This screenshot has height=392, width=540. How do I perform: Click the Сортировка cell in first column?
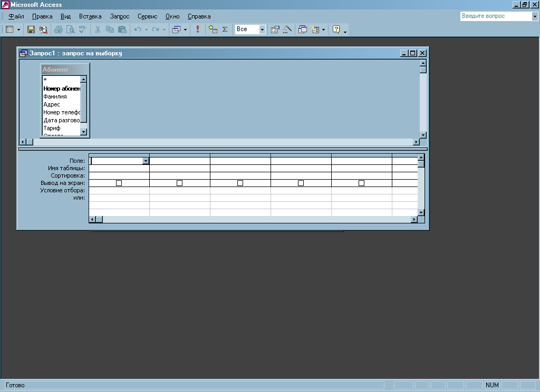(x=119, y=175)
